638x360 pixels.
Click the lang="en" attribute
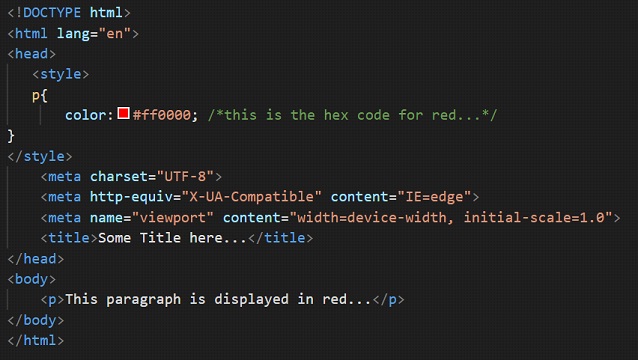pos(94,33)
